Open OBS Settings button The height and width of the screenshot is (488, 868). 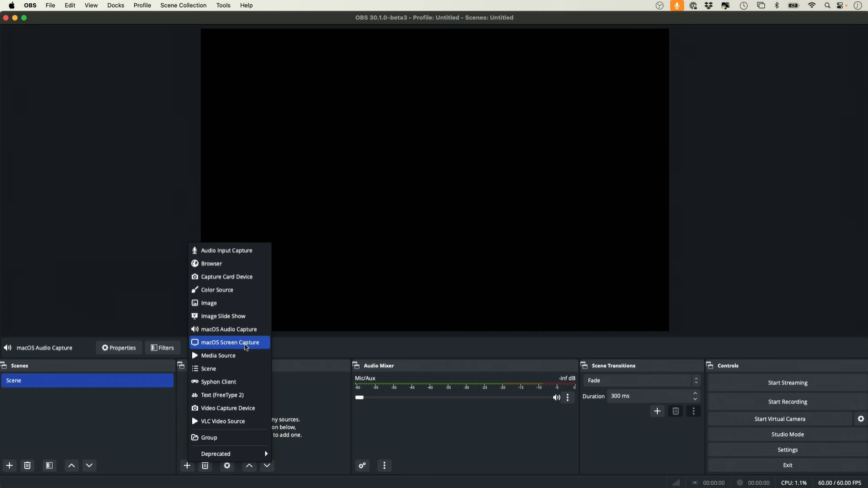(787, 450)
